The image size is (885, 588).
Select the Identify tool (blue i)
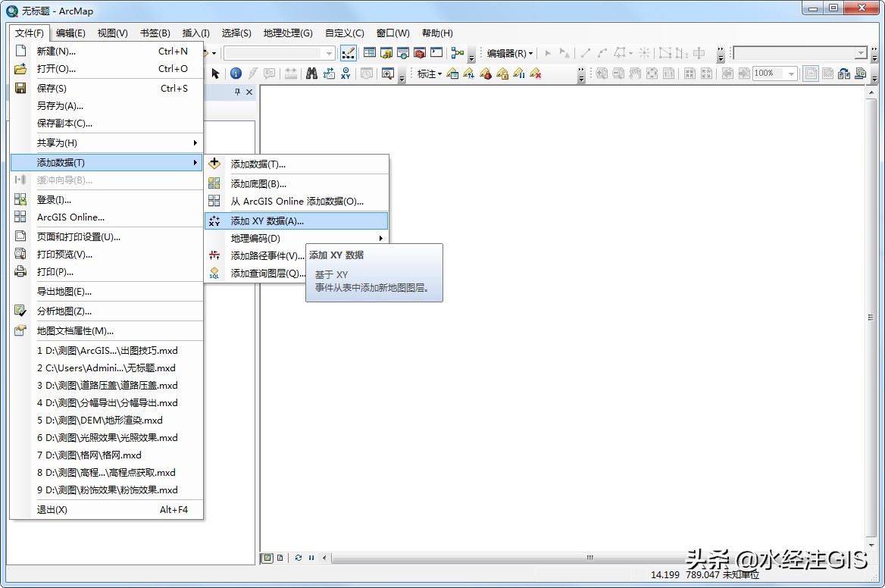(236, 73)
